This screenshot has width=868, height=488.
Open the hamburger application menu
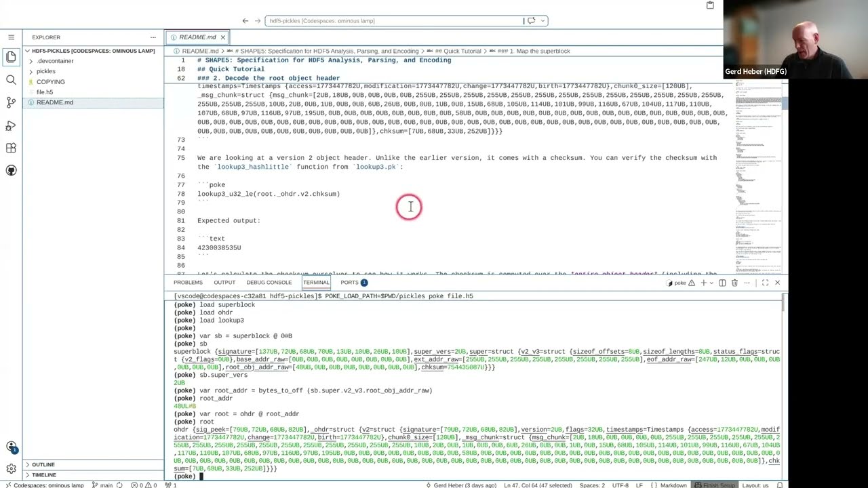coord(11,37)
